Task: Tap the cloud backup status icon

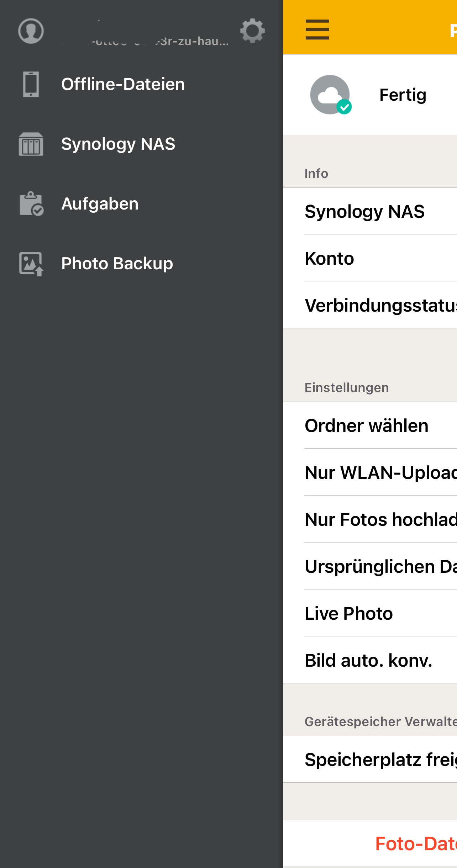Action: [x=330, y=95]
